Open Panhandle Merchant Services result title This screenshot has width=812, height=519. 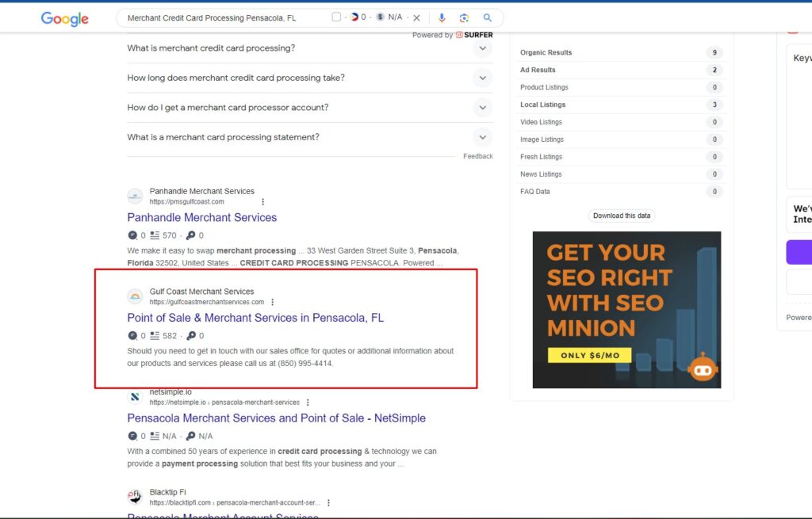(202, 217)
